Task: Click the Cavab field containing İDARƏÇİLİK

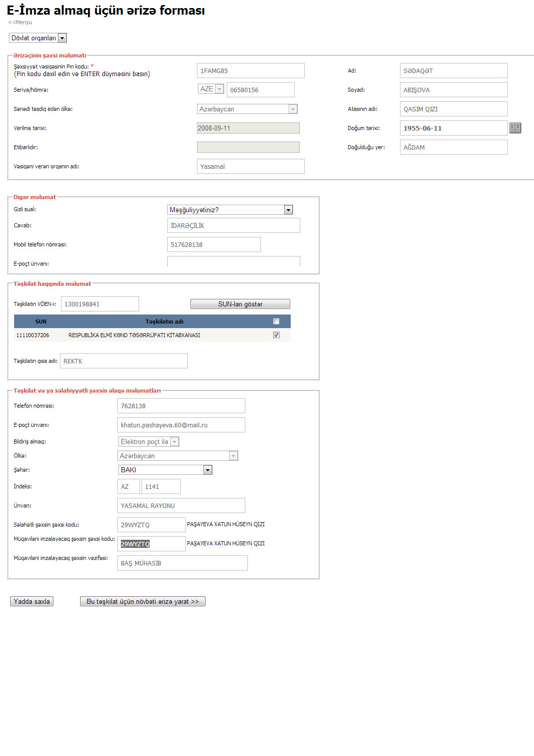Action: [234, 225]
